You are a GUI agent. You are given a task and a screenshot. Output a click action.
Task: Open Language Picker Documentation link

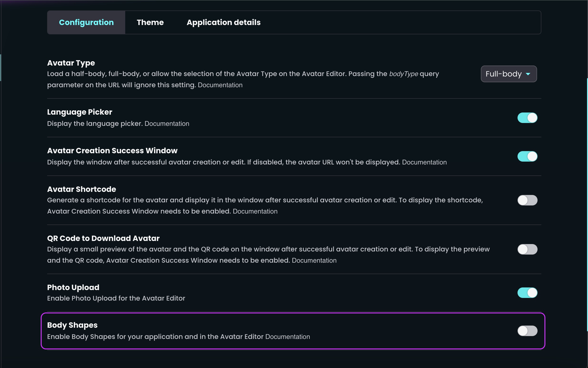(167, 124)
